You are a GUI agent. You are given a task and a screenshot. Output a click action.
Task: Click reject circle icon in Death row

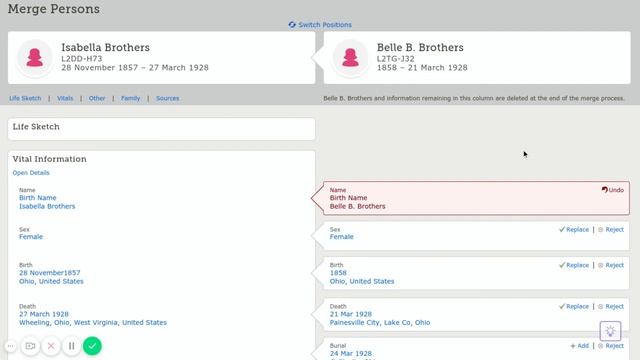pyautogui.click(x=600, y=307)
